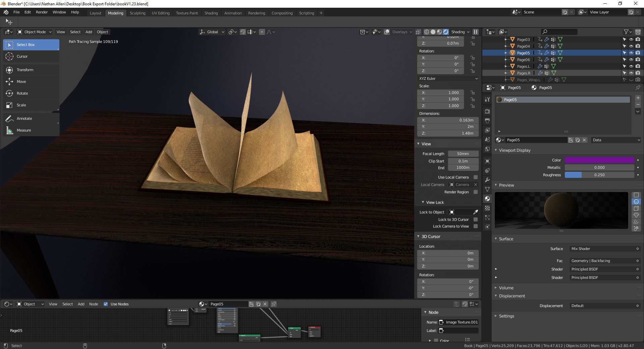Hide Page05 in viewport via eye icon
644x349 pixels.
click(x=631, y=53)
